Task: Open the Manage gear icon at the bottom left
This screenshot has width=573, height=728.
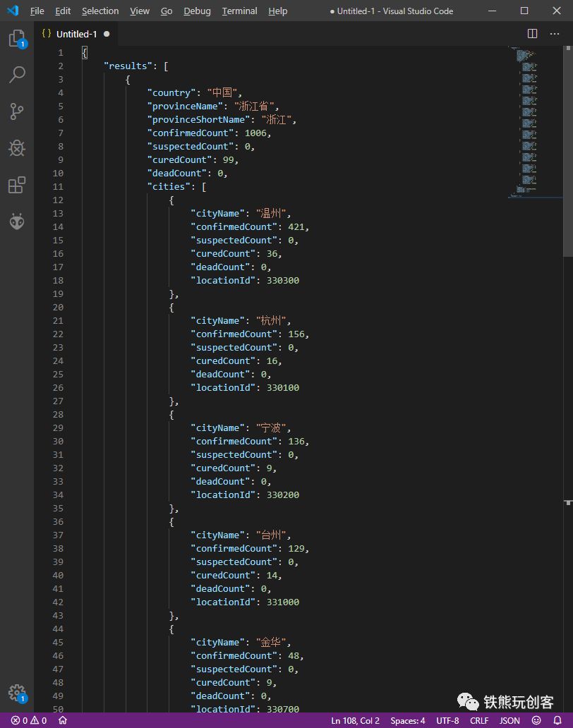Action: coord(17,693)
